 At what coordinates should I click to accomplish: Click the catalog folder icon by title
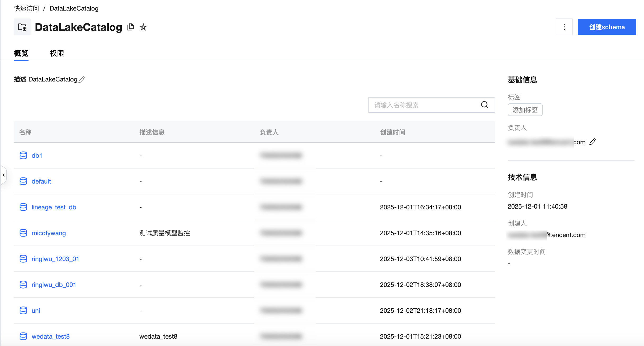22,27
